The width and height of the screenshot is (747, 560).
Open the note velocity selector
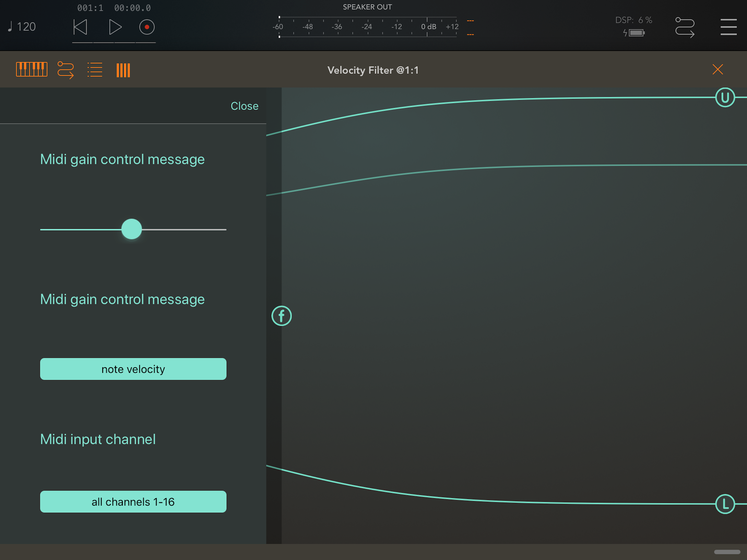click(133, 369)
